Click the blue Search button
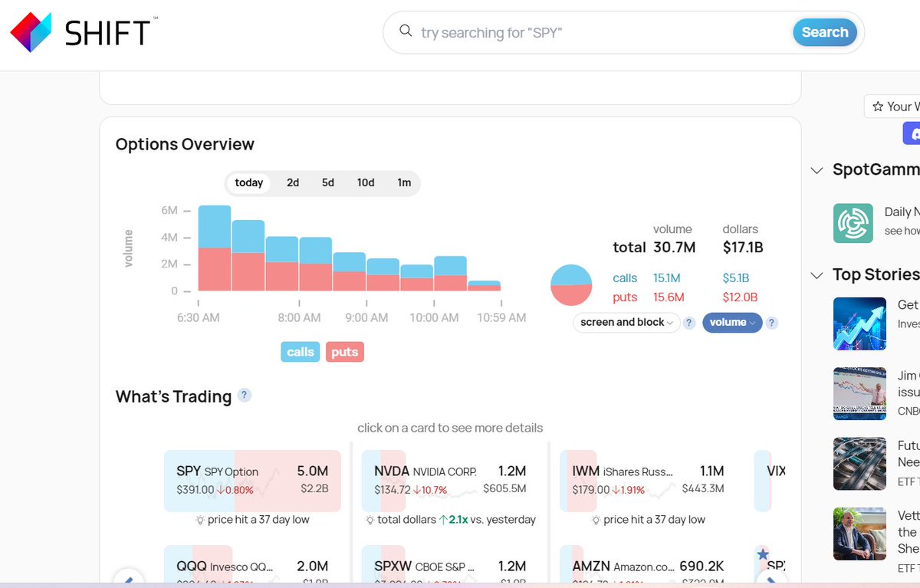The width and height of the screenshot is (920, 588). point(825,32)
